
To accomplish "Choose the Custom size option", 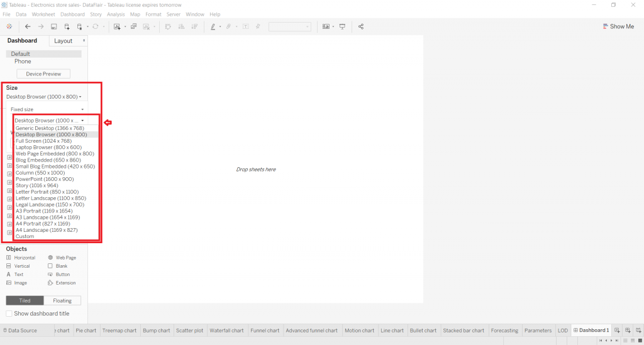I will 25,236.
